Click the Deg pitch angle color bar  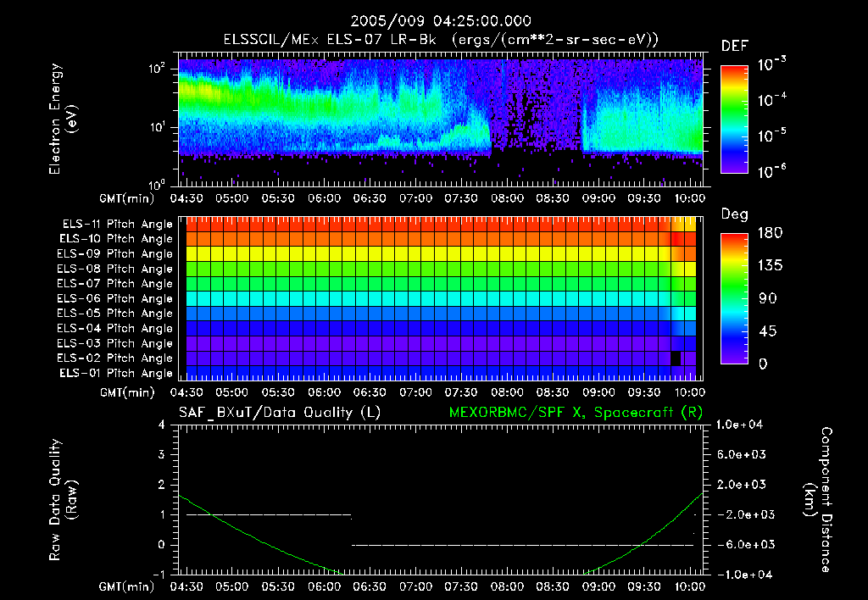[735, 298]
